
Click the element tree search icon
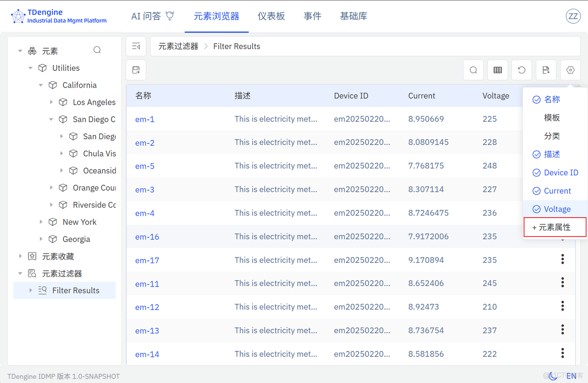tap(97, 50)
